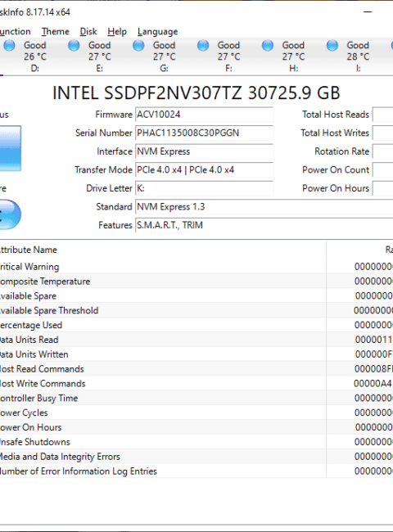Click the Standard NVM Express 1.3 field
This screenshot has height=532, width=393.
point(264,206)
